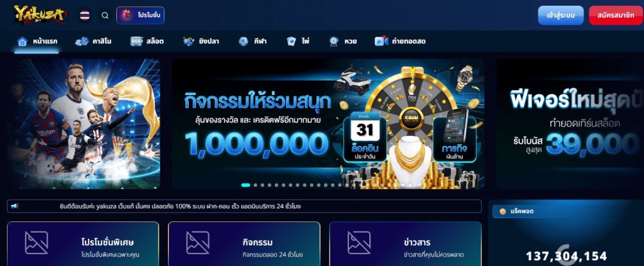This screenshot has width=644, height=266.
Task: Open the กิจกรรม activities card
Action: [x=244, y=244]
